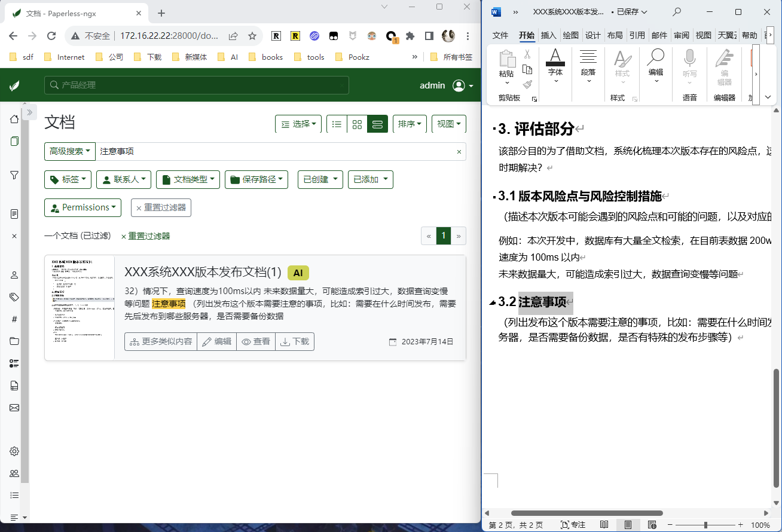Open the 标签 filter dropdown
Viewport: 782px width, 532px height.
(68, 179)
